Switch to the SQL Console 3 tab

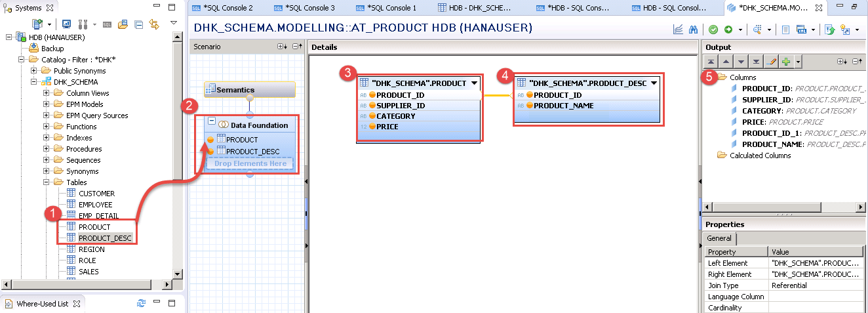pos(309,8)
